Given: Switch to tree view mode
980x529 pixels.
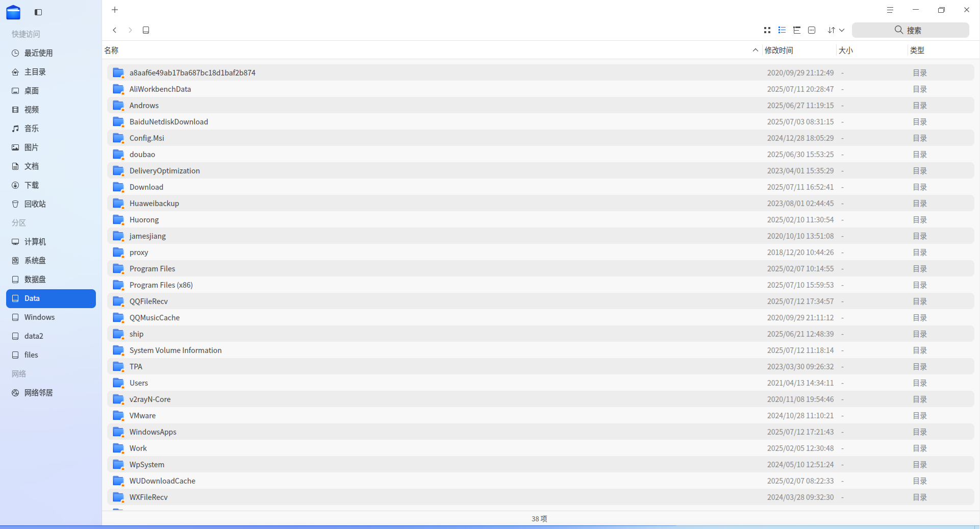Looking at the screenshot, I should 797,30.
